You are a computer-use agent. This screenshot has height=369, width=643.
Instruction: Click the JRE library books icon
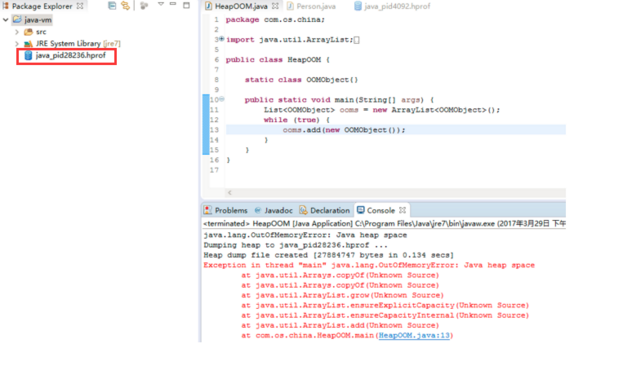(28, 43)
